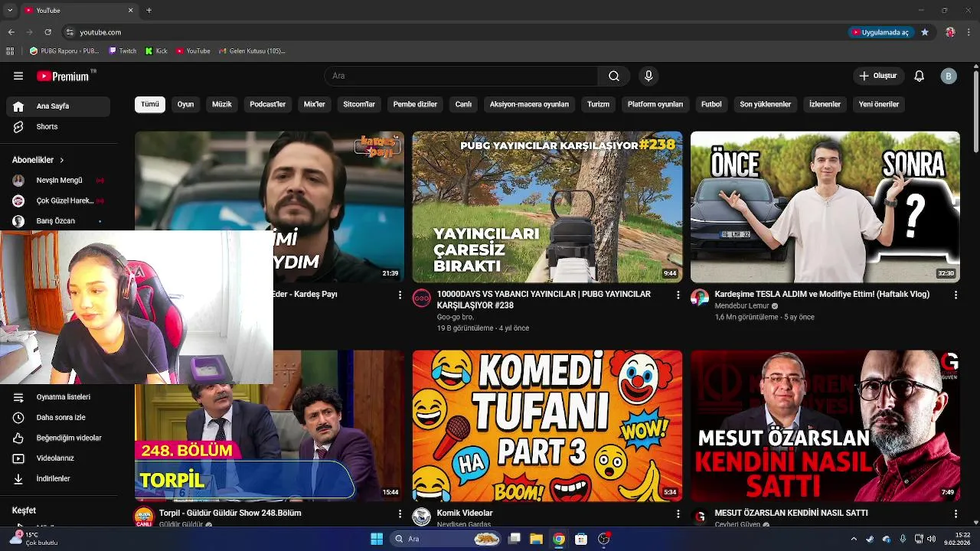Open the Chrome three-dot menu
The image size is (980, 551).
pos(969,32)
